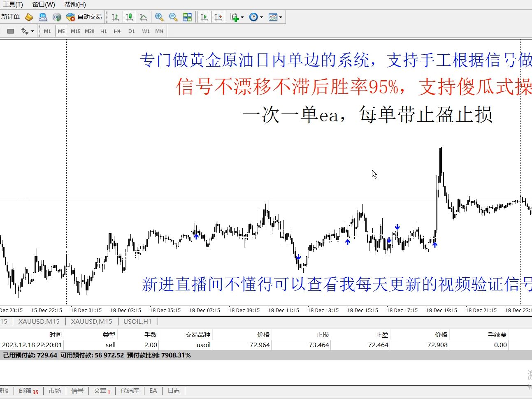Open the 邮箱 mailbox tab
The image size is (532, 399).
coord(28,391)
